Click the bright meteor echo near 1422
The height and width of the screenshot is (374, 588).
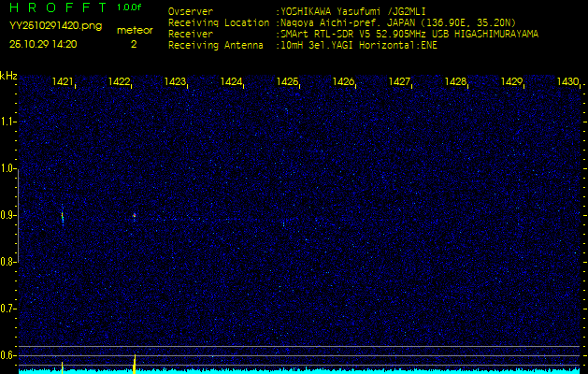[134, 215]
